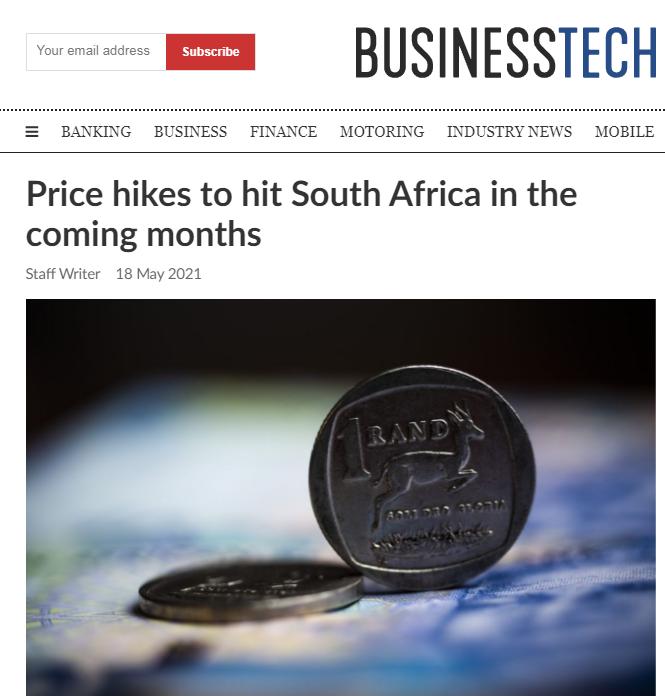Image resolution: width=665 pixels, height=696 pixels.
Task: Navigate to Industry News
Action: pos(509,132)
